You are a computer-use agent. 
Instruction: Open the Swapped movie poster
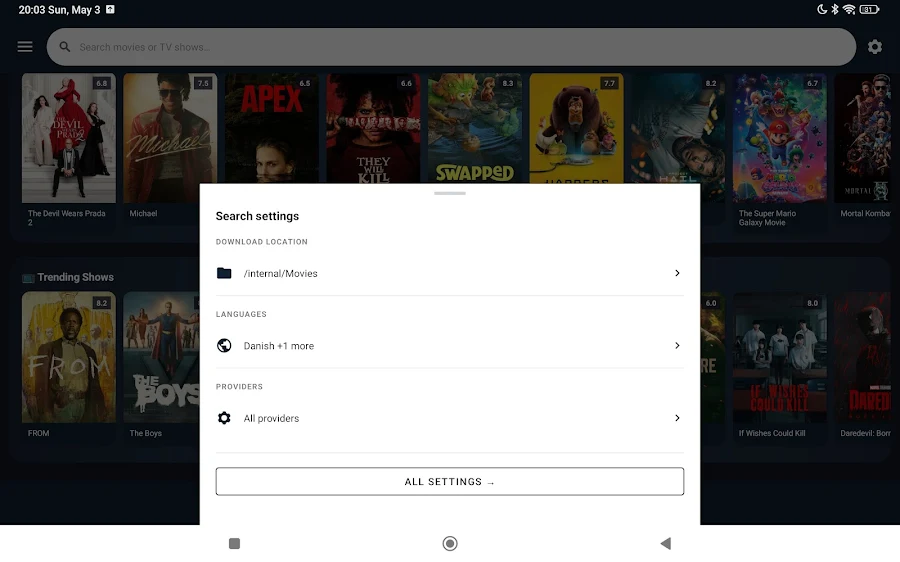475,128
